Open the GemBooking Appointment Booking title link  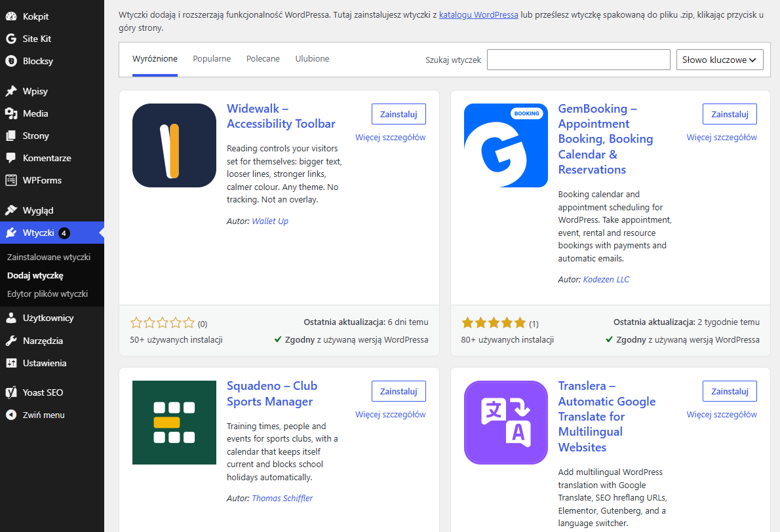coord(606,139)
